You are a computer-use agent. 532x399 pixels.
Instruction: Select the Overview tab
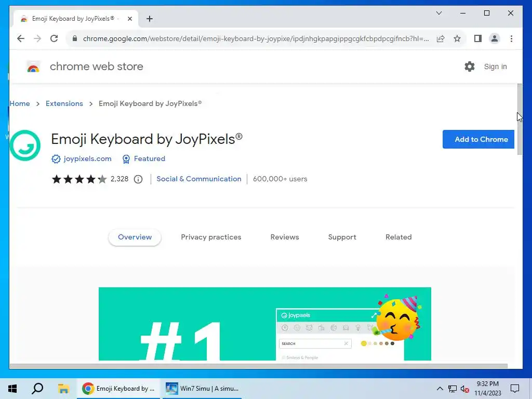tap(135, 237)
